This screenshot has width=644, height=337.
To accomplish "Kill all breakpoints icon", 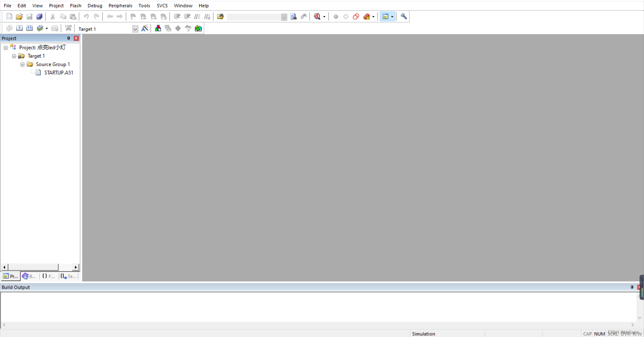I will pyautogui.click(x=367, y=16).
